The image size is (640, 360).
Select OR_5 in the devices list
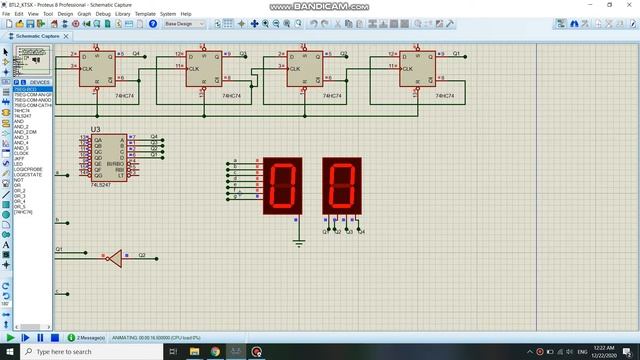click(x=20, y=207)
